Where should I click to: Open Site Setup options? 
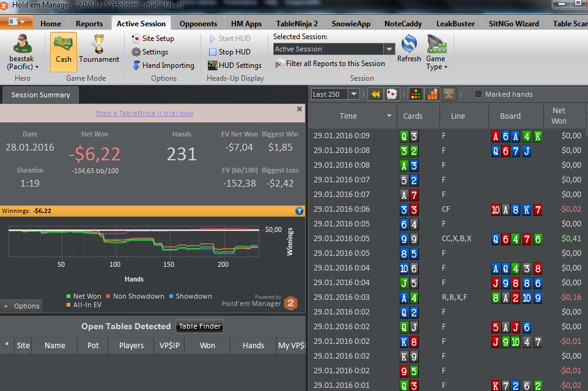(x=153, y=39)
